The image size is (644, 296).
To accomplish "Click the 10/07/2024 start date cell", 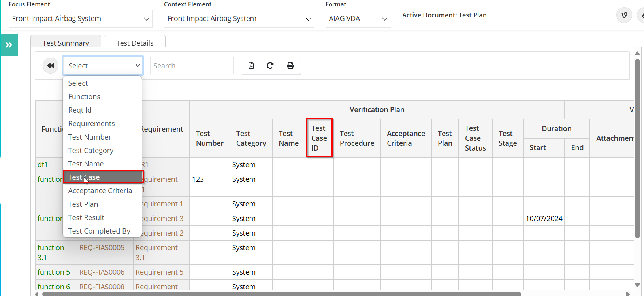I will click(x=544, y=219).
